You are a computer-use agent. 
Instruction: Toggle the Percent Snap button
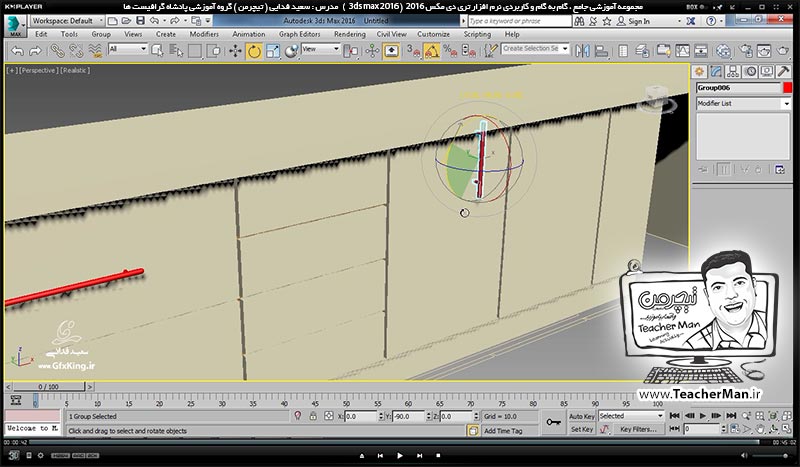point(449,51)
